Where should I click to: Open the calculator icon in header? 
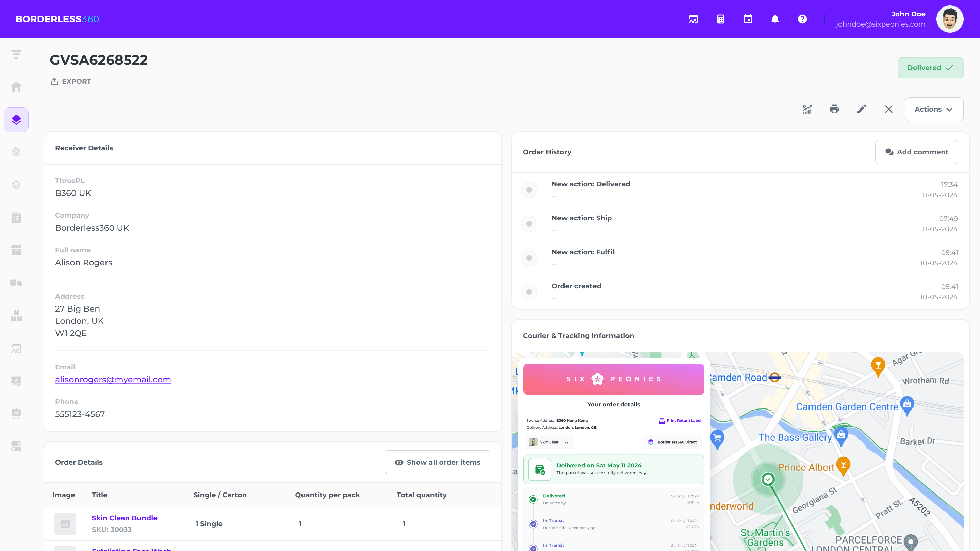click(x=721, y=19)
